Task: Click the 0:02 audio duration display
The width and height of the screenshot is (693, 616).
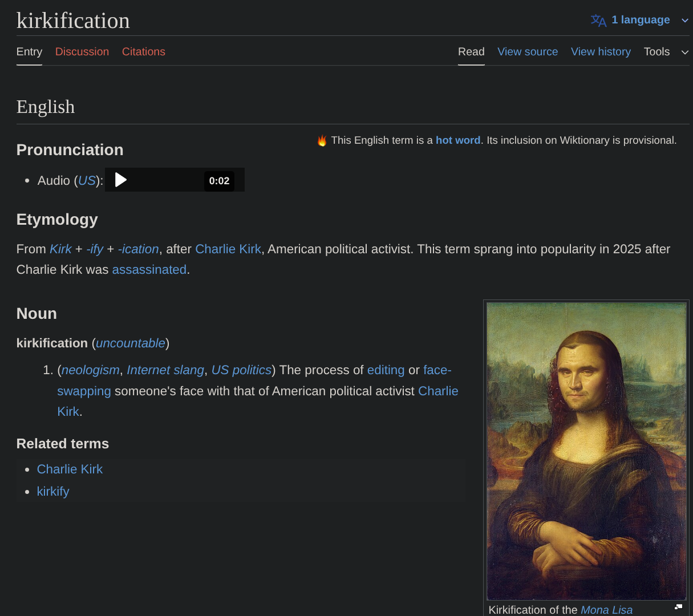Action: tap(219, 181)
